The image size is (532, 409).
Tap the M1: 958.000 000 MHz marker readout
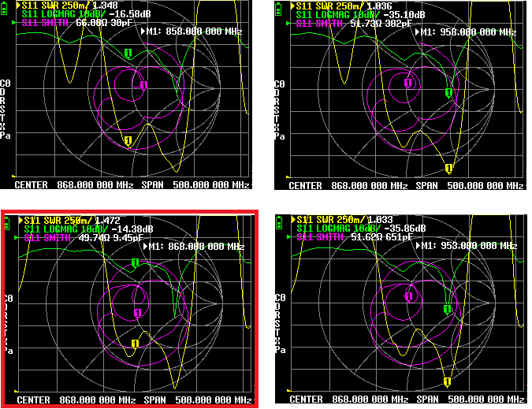466,32
